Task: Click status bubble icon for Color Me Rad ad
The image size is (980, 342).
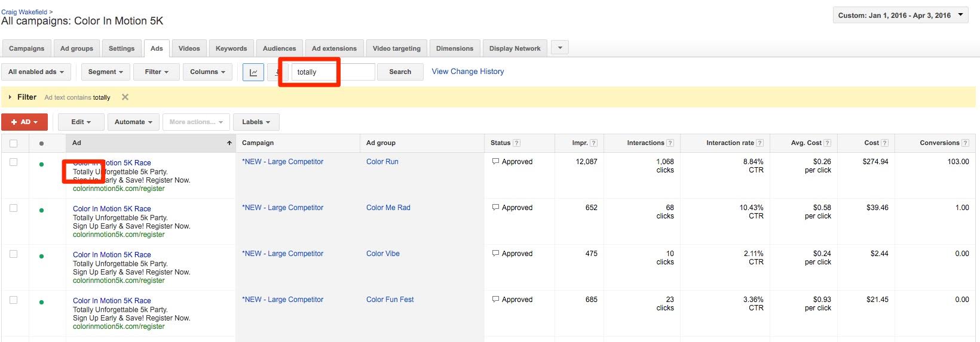Action: tap(495, 207)
